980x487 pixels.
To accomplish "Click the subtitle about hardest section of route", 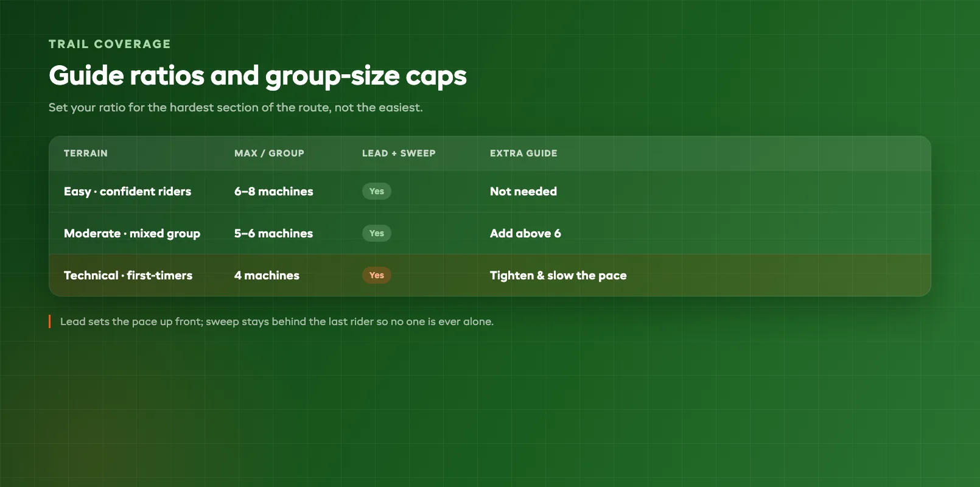I will click(x=236, y=108).
